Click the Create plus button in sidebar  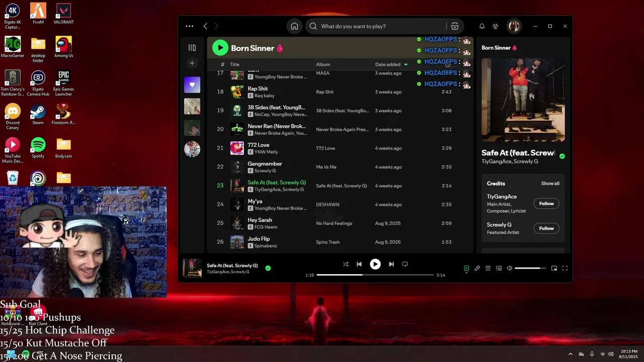(x=192, y=63)
